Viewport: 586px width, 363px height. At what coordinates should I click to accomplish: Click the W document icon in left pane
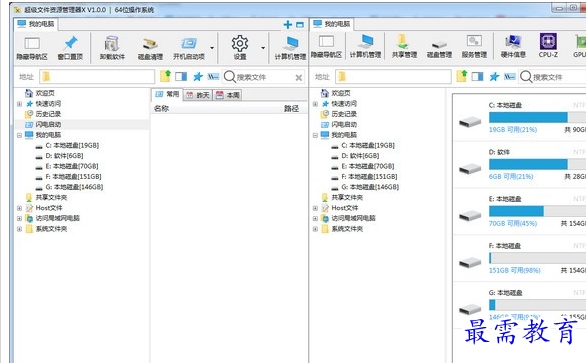(213, 77)
